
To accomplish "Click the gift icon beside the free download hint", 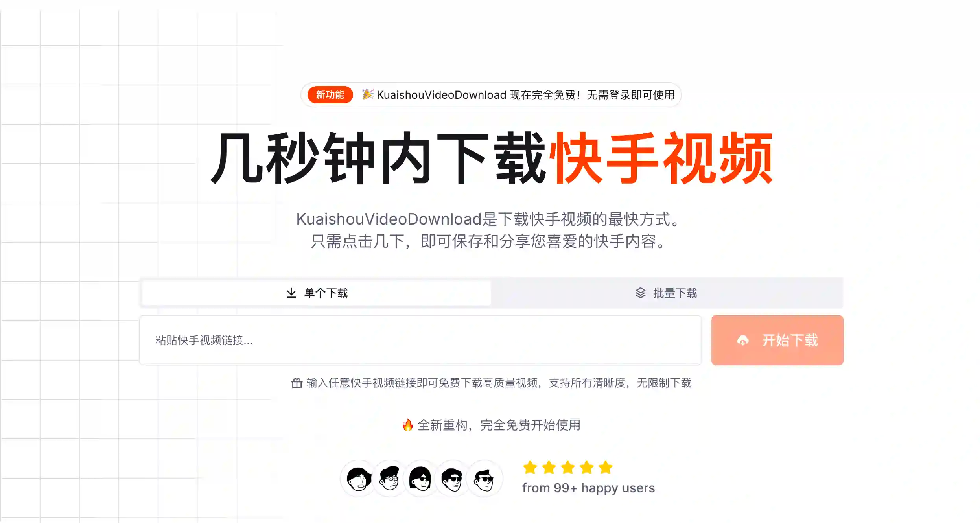I will click(x=297, y=383).
